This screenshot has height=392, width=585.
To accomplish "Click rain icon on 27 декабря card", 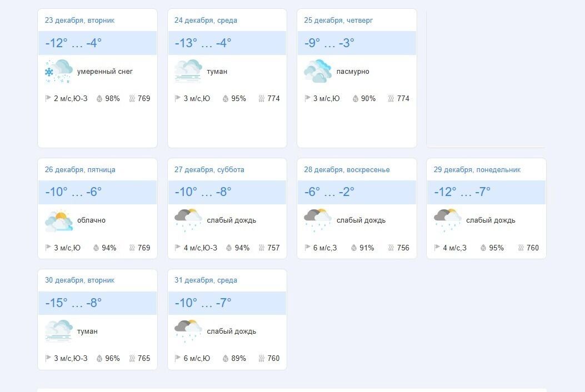I will (x=188, y=220).
